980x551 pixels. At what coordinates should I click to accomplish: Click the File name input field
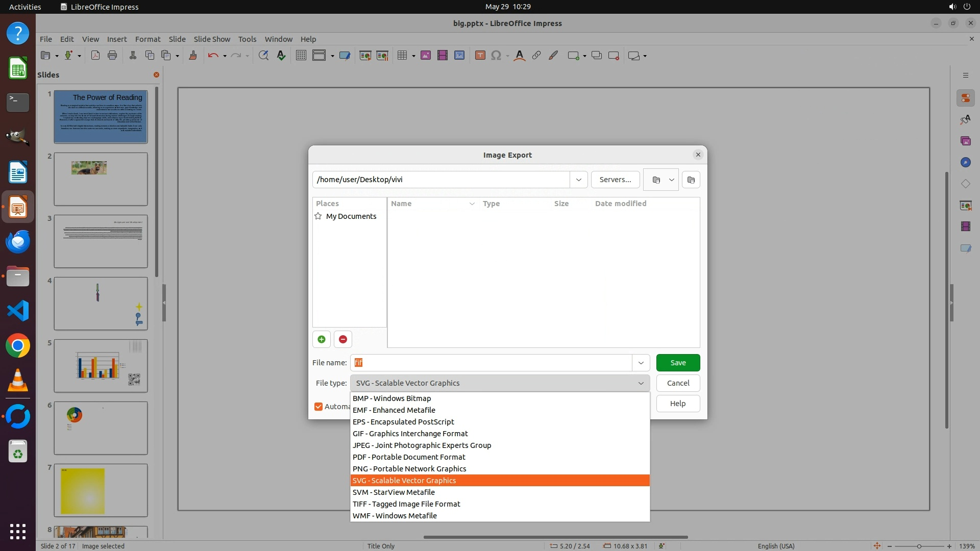(x=490, y=363)
